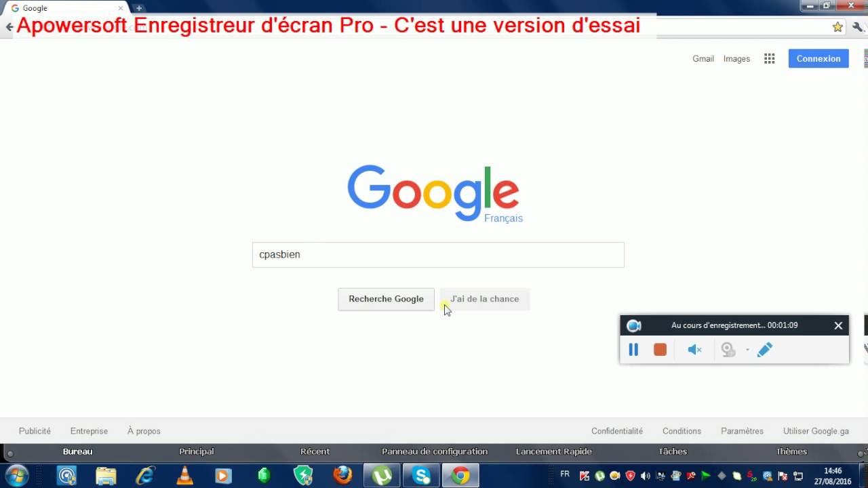Open the Confidentialité footer link
Image resolution: width=868 pixels, height=488 pixels.
617,431
